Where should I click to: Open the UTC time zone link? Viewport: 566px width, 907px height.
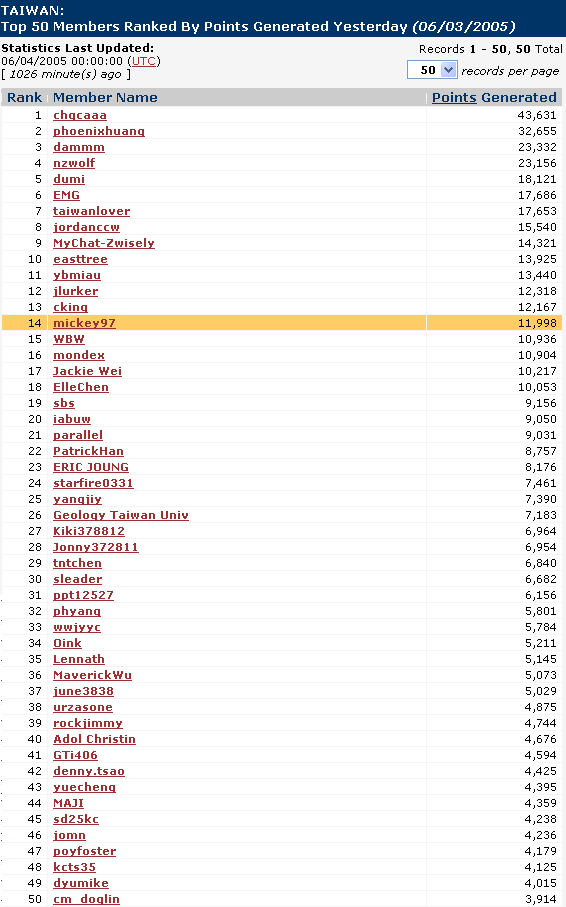point(144,61)
